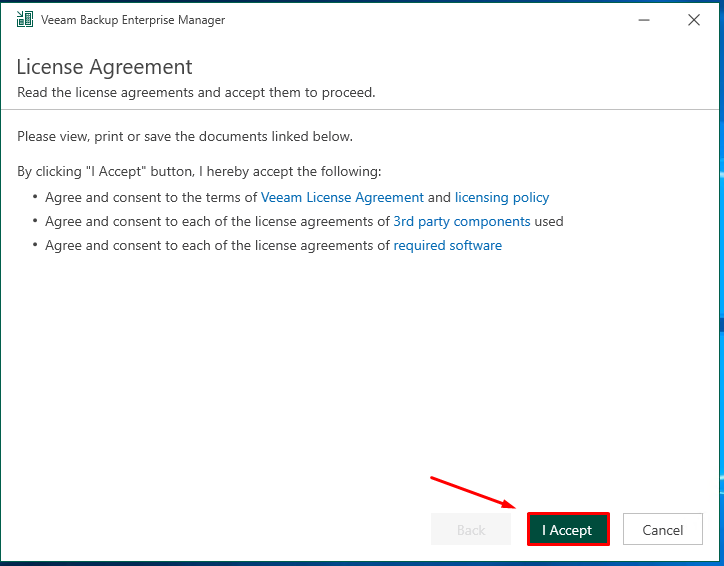The width and height of the screenshot is (724, 566).
Task: Click the first bullet point marker
Action: coord(35,198)
